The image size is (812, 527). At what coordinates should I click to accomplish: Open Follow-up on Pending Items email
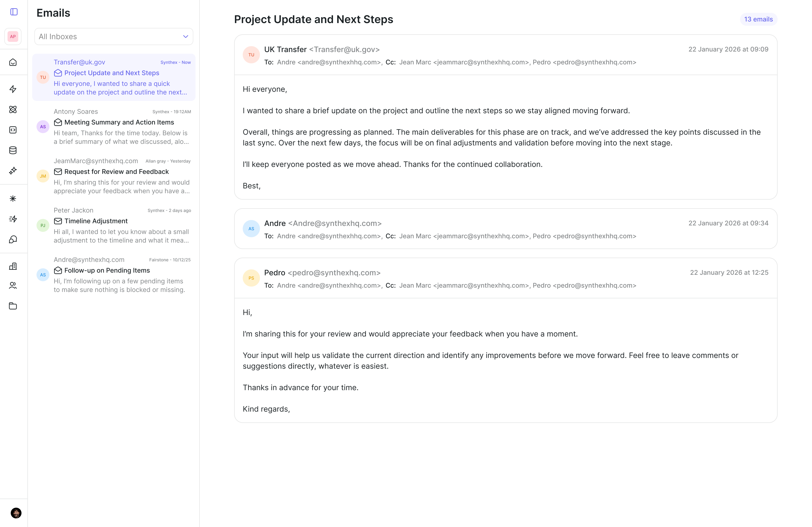114,275
